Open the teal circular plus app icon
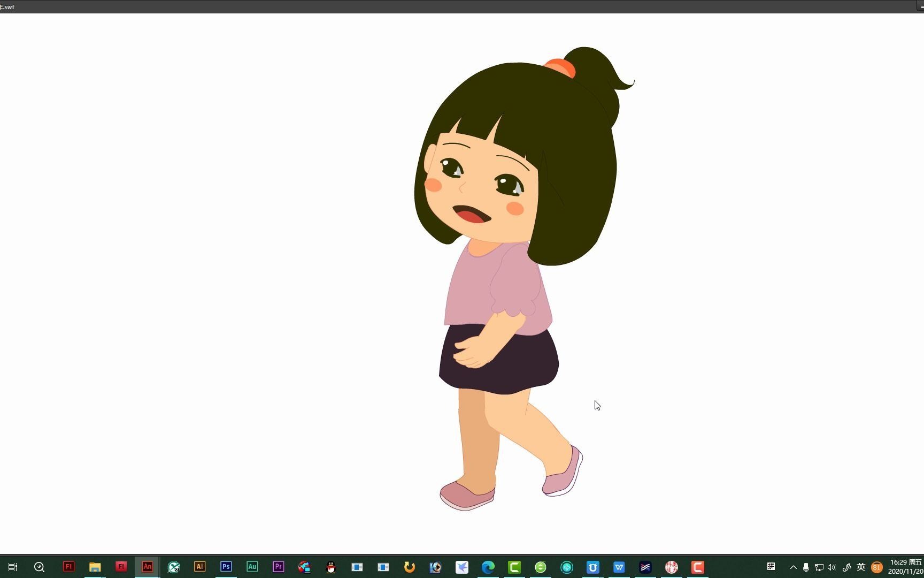Screen dimensions: 924x578 pyautogui.click(x=566, y=567)
